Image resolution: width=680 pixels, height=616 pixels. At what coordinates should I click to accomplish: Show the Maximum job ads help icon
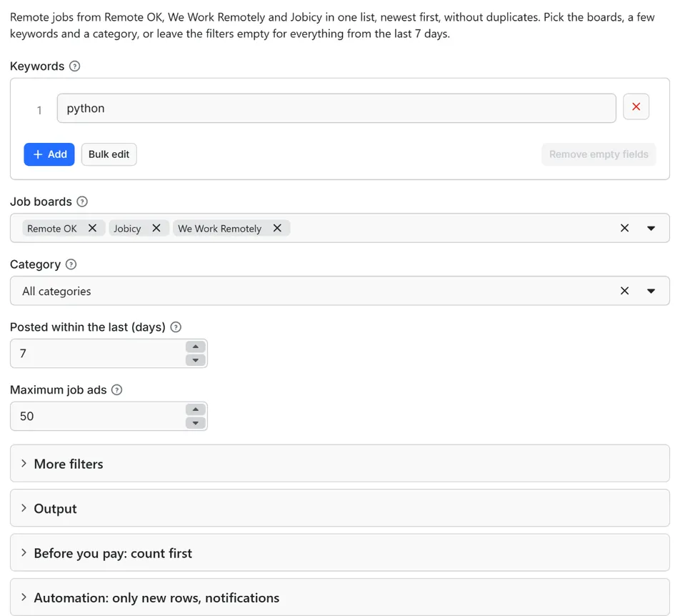[116, 389]
